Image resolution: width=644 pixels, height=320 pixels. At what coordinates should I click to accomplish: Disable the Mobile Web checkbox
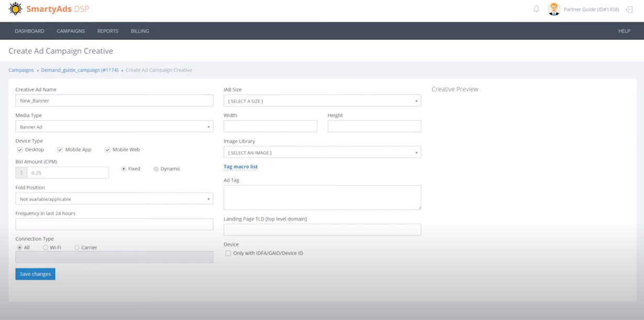pyautogui.click(x=107, y=149)
